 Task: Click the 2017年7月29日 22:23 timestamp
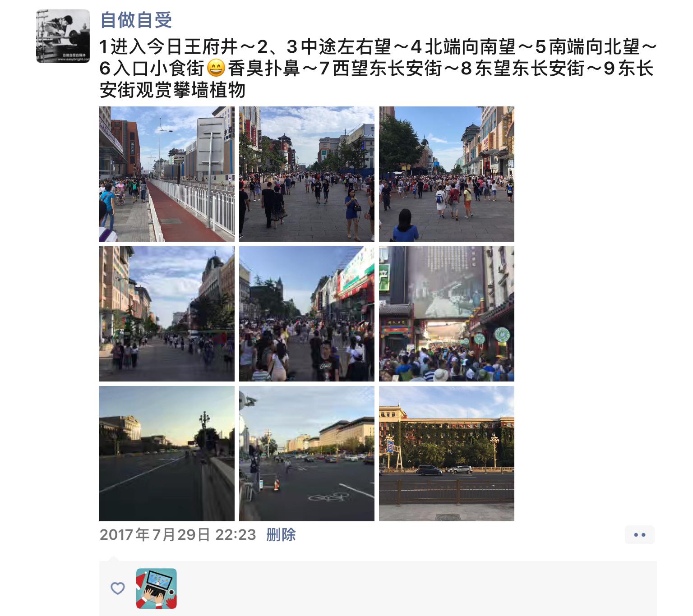click(178, 535)
